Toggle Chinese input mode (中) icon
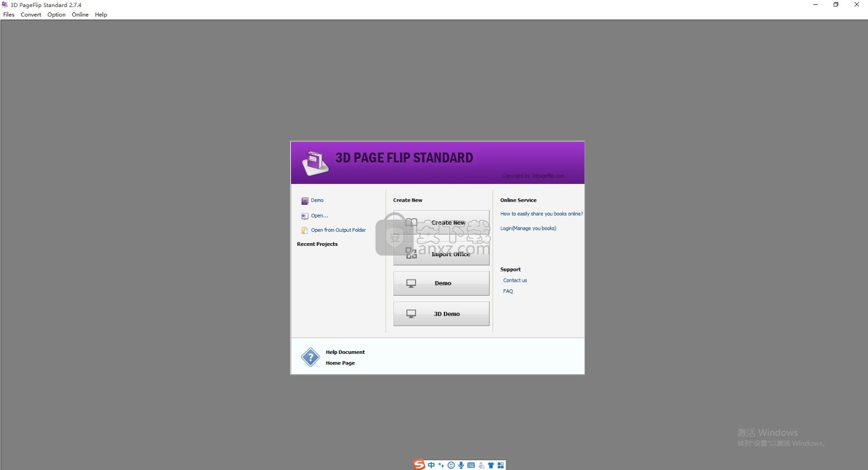The image size is (868, 470). [x=431, y=465]
